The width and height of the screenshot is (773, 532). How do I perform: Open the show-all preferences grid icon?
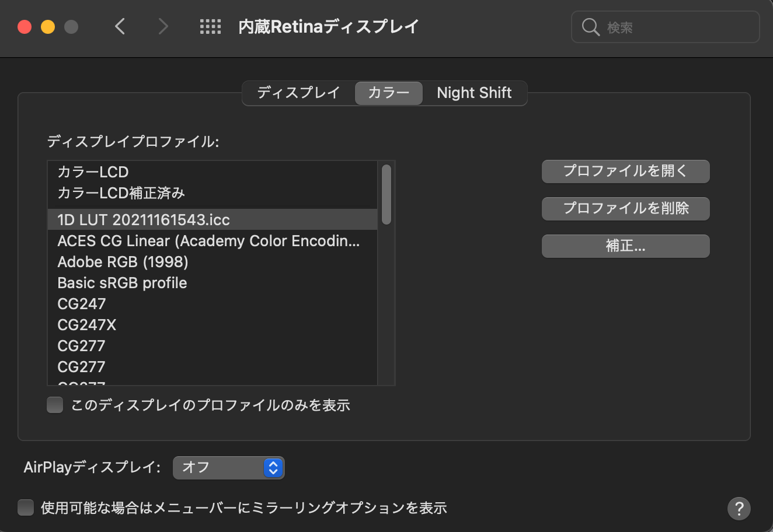(x=210, y=27)
